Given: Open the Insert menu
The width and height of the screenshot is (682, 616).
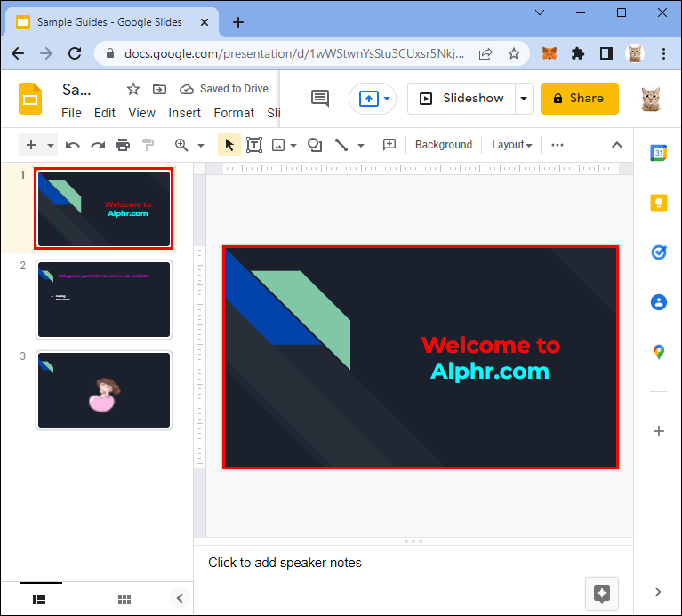Looking at the screenshot, I should pos(184,113).
